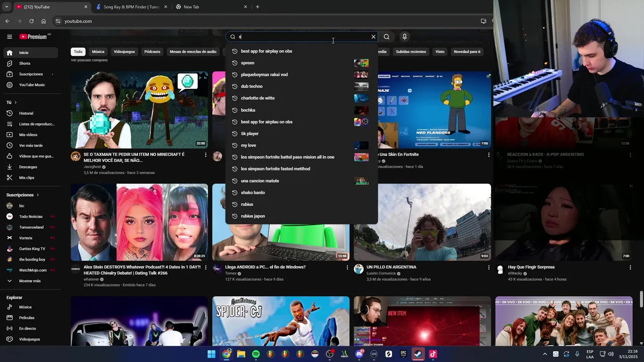Click the magnifier search submit button
This screenshot has height=362, width=644.
tap(386, 37)
